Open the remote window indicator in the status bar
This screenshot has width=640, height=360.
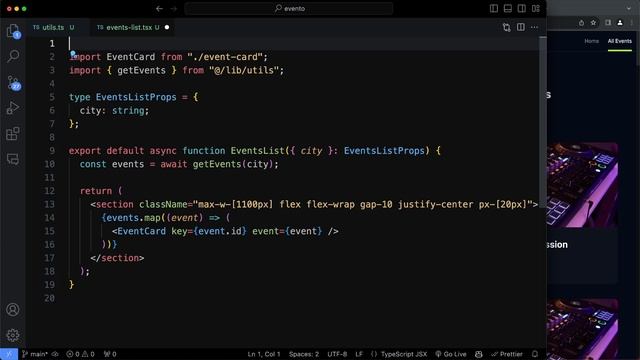[9, 354]
